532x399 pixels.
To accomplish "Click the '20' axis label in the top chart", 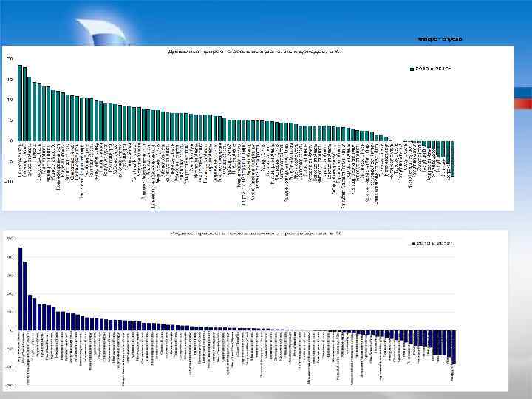I will (10, 58).
